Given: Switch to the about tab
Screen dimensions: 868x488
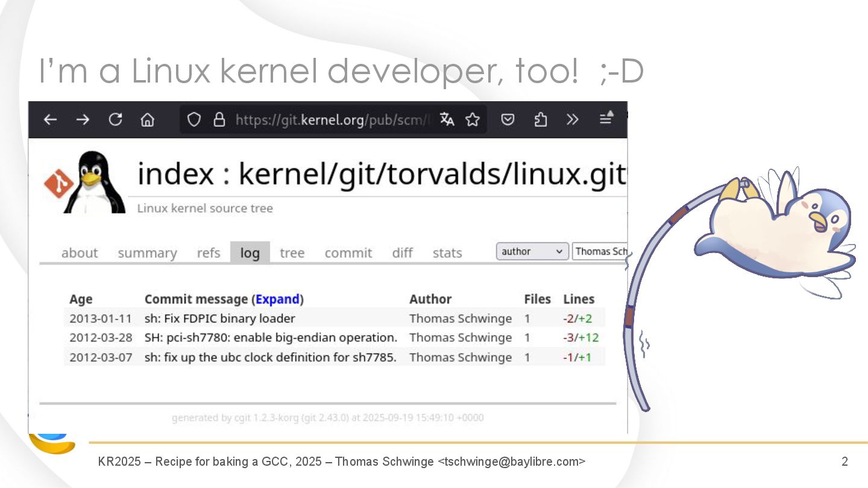Looking at the screenshot, I should [x=80, y=253].
